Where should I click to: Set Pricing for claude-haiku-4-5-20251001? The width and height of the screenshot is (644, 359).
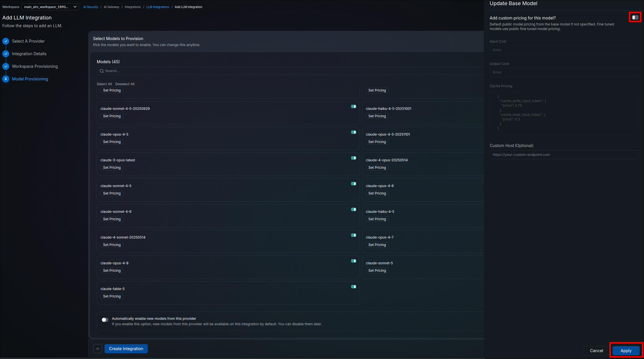click(x=377, y=116)
